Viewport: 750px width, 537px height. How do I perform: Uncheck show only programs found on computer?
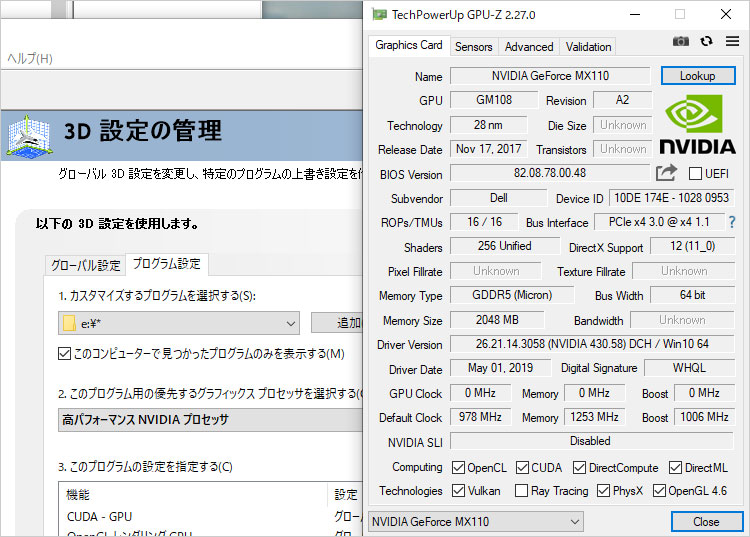coord(64,354)
